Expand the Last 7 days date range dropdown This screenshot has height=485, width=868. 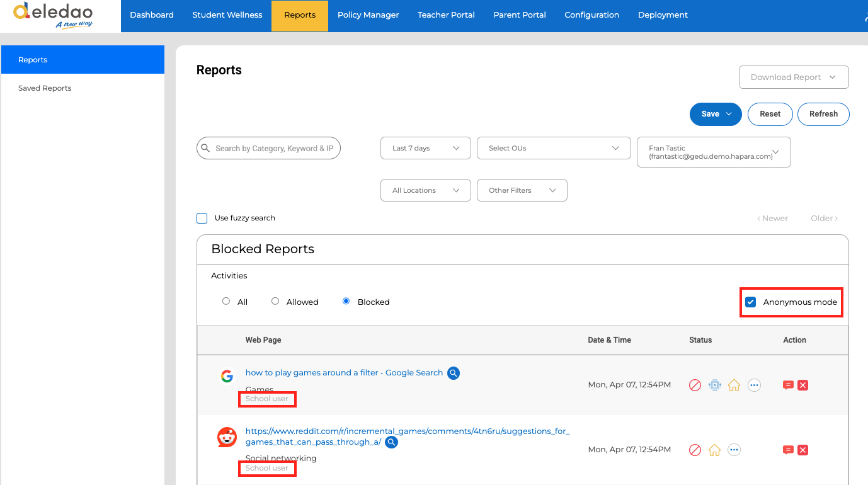click(426, 148)
